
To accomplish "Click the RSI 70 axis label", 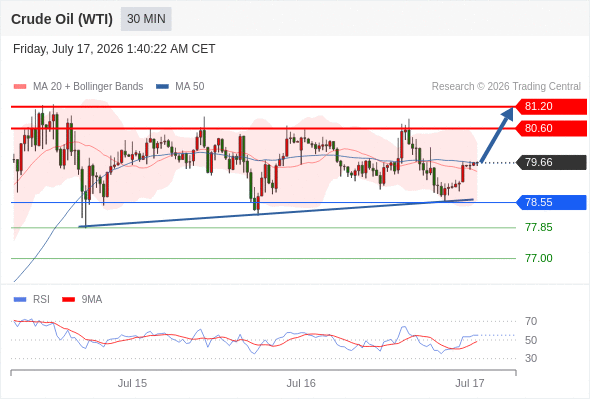I will (x=531, y=321).
